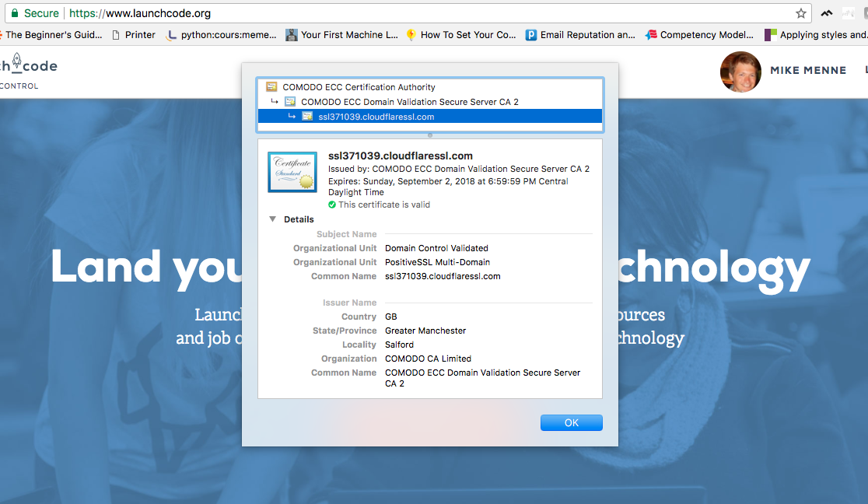The height and width of the screenshot is (504, 868).
Task: Open Applying styles bookmark
Action: tap(815, 35)
